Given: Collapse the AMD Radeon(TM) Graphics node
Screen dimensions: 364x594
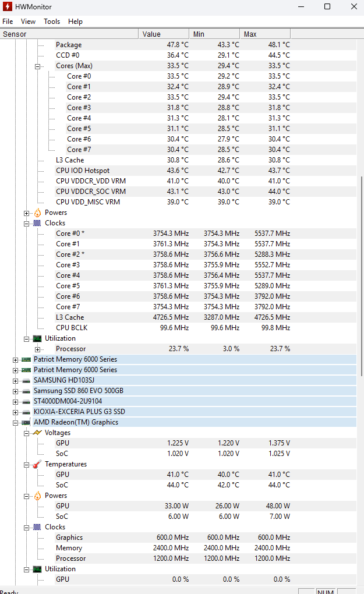Looking at the screenshot, I should coord(15,423).
